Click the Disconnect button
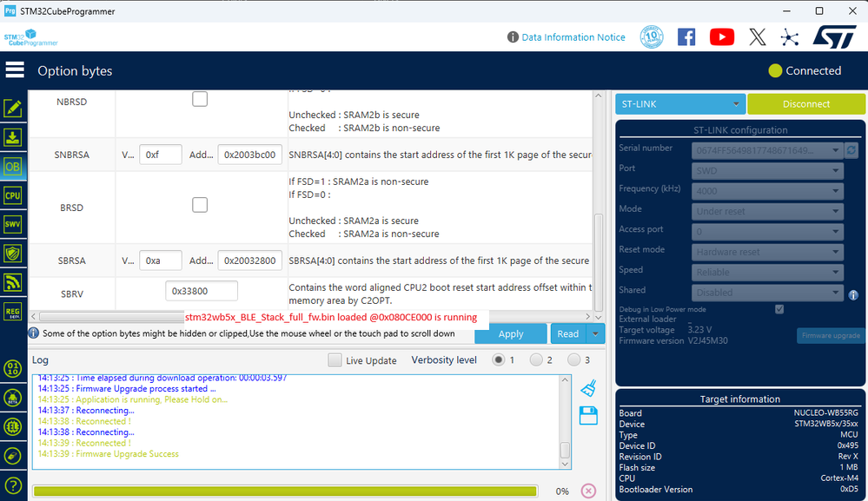This screenshot has height=501, width=868. (806, 104)
